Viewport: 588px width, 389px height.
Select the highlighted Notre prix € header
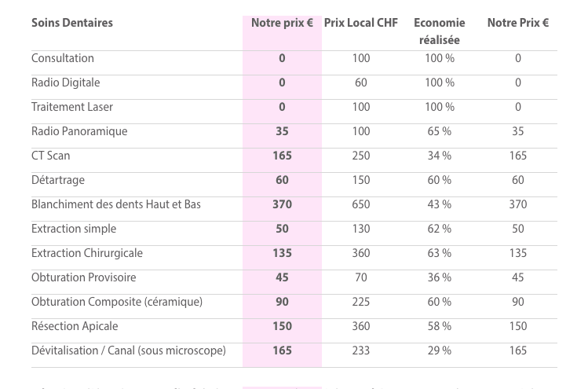pos(282,23)
